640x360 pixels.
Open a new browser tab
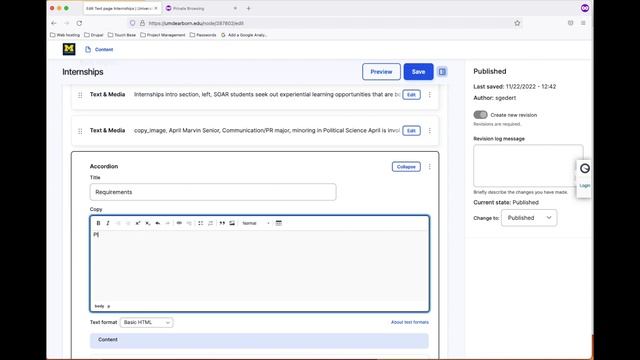(249, 8)
